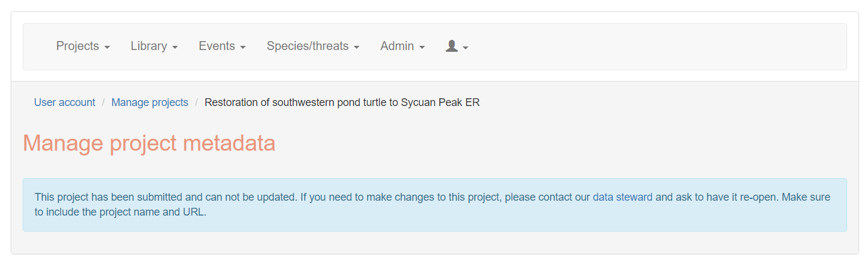This screenshot has width=868, height=265.
Task: Open the Library menu
Action: tap(154, 46)
